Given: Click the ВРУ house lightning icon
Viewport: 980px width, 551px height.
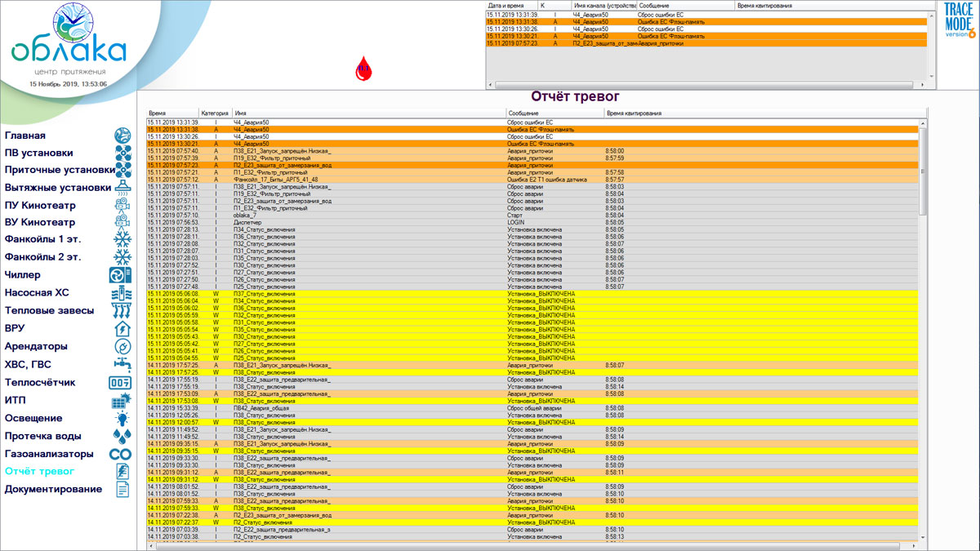Looking at the screenshot, I should click(121, 328).
